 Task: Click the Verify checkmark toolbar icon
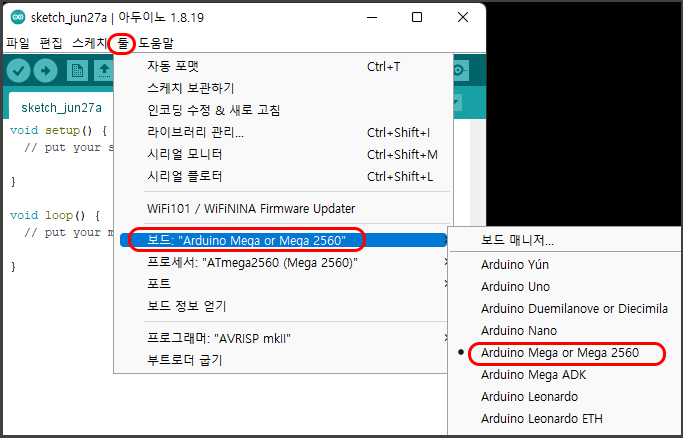pyautogui.click(x=18, y=70)
